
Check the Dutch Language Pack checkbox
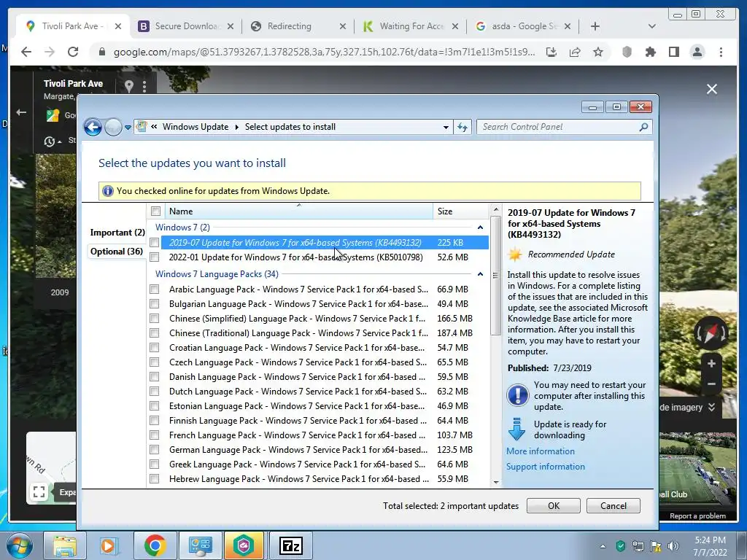[155, 392]
